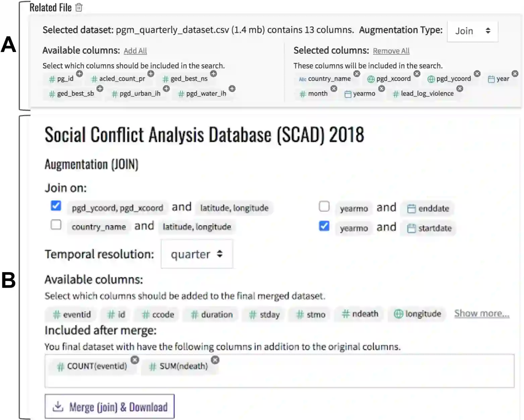
Task: Delete the Related File using trash icon
Action: pyautogui.click(x=79, y=7)
